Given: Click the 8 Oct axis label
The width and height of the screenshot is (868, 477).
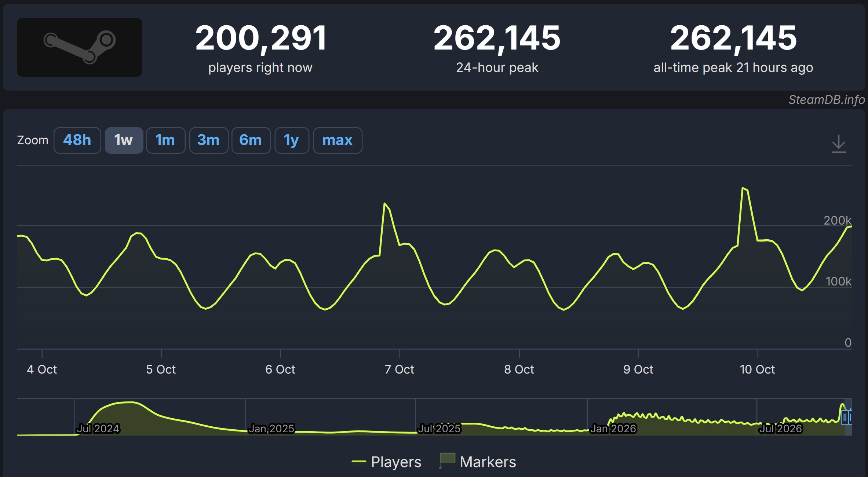Looking at the screenshot, I should (x=519, y=369).
